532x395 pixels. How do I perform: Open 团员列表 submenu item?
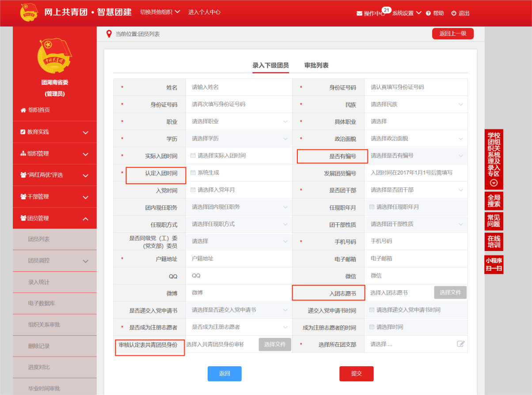(55, 239)
